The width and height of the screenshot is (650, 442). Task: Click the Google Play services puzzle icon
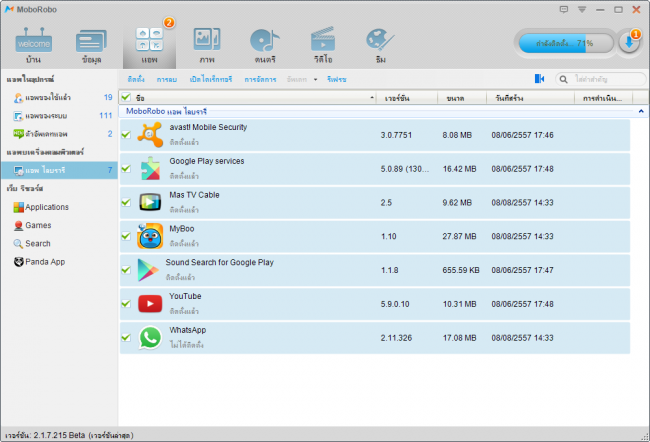pos(150,168)
